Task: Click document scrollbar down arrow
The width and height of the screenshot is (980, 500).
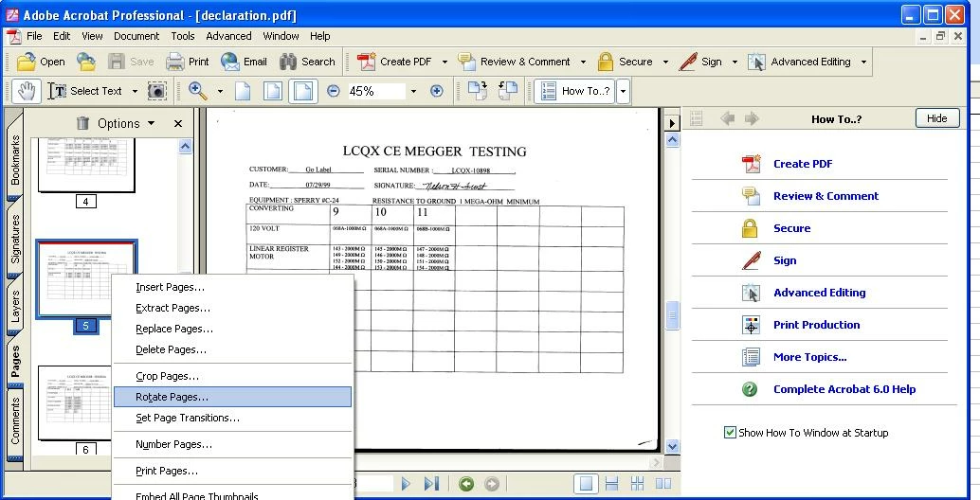Action: click(673, 446)
